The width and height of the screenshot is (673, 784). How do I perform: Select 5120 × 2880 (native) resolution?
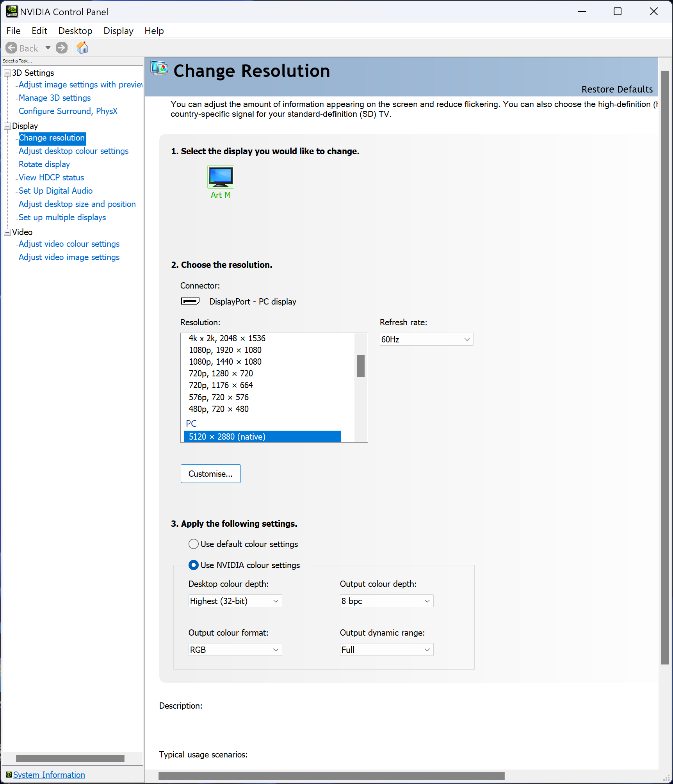(x=262, y=437)
